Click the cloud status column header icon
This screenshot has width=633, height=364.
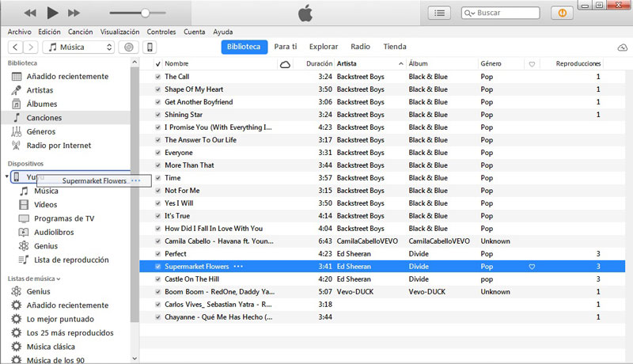click(x=285, y=64)
